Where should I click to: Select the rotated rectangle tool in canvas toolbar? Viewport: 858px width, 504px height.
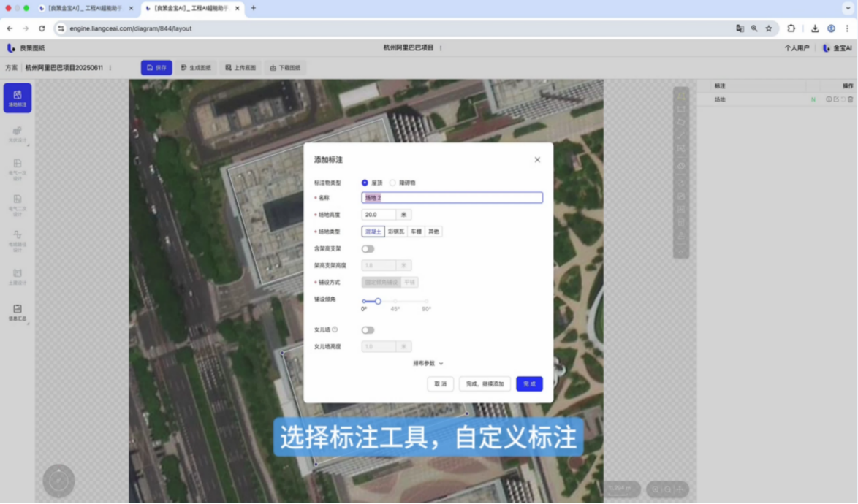pos(681,122)
